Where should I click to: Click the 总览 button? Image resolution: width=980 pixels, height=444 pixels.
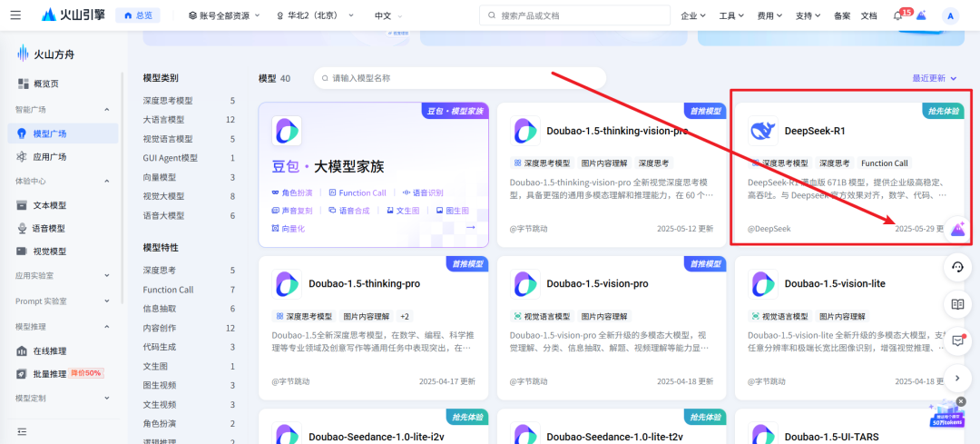point(138,15)
